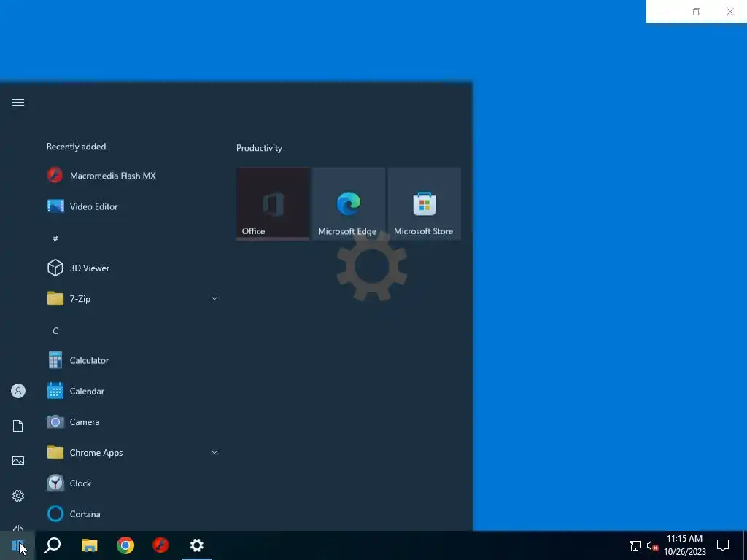This screenshot has height=560, width=747.
Task: Click the Windows Start button
Action: click(18, 545)
